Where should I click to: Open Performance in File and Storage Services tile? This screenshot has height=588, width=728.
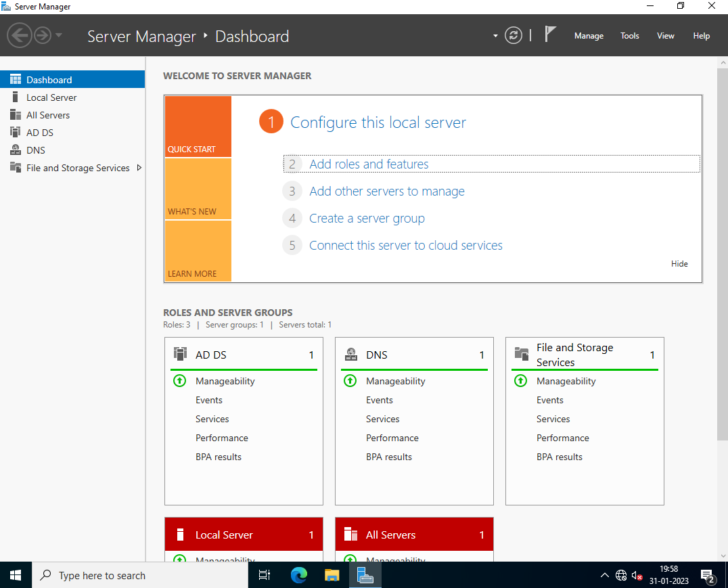[563, 438]
